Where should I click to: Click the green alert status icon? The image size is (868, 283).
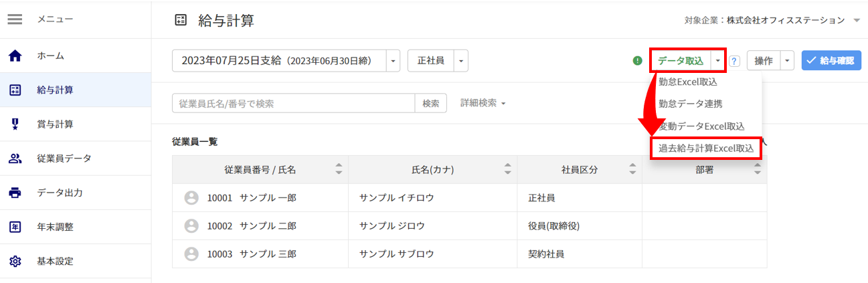(637, 60)
